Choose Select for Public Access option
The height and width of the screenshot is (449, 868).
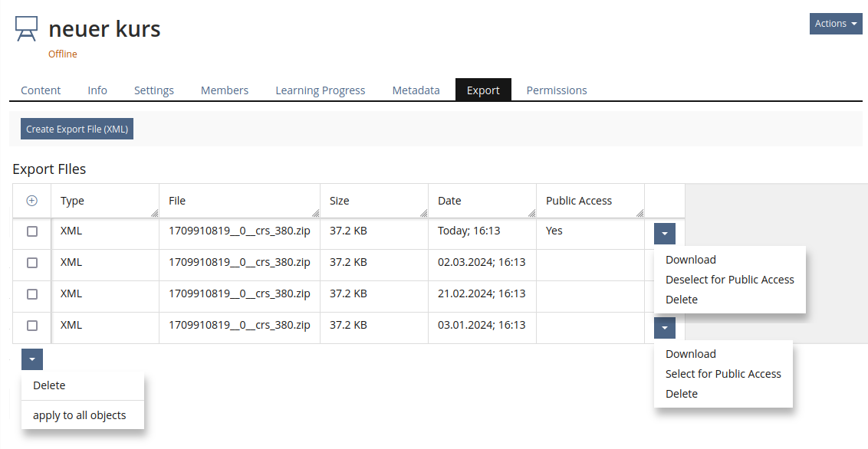pos(722,374)
